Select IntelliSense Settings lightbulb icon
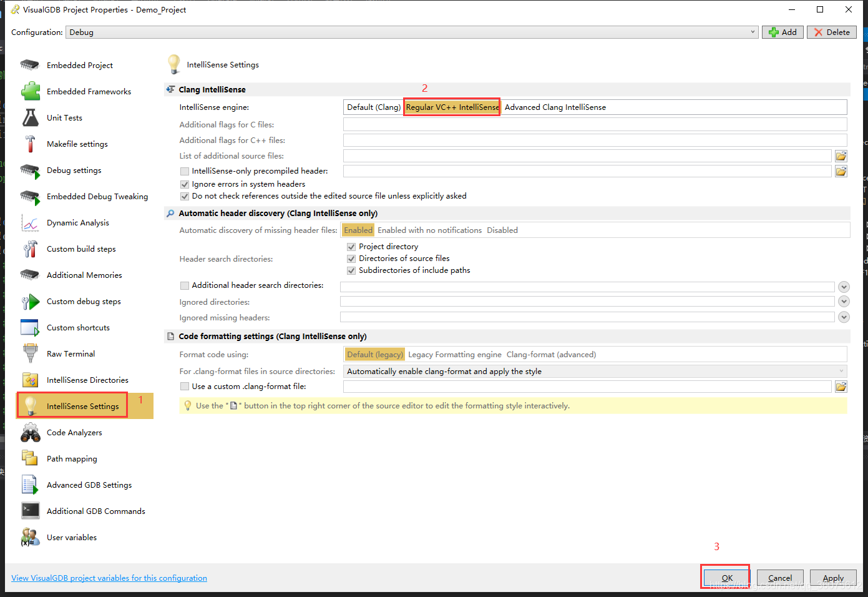 click(30, 406)
